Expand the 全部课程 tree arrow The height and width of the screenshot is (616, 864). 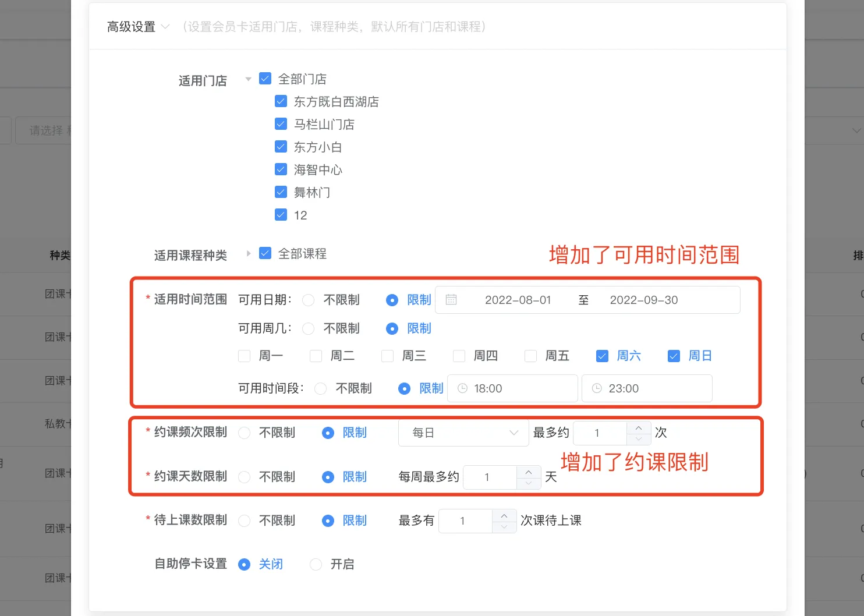[249, 253]
